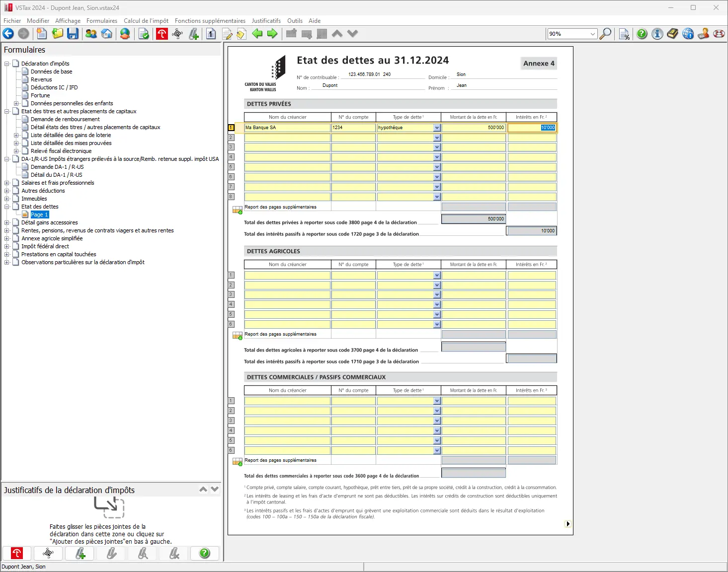Open the Calcul de l'impôt menu
Screen dimensions: 728x572
pyautogui.click(x=146, y=21)
